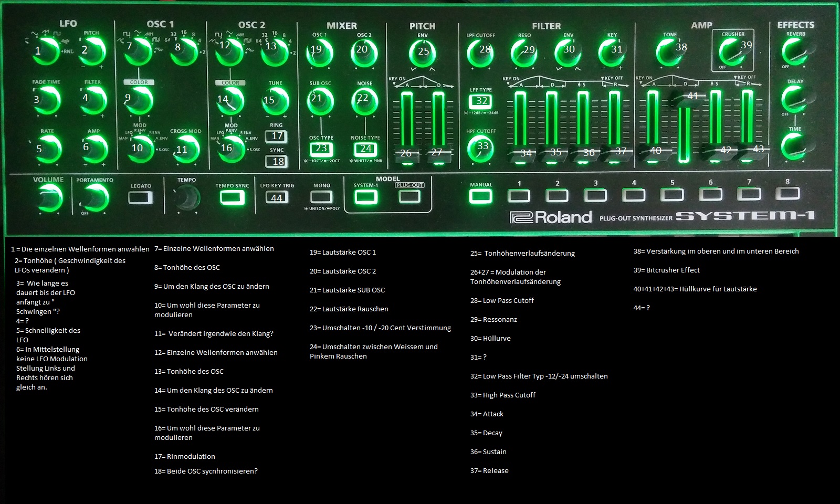Click the LFO AMP depth knob
Screen dimensions: 840x504
(x=93, y=149)
